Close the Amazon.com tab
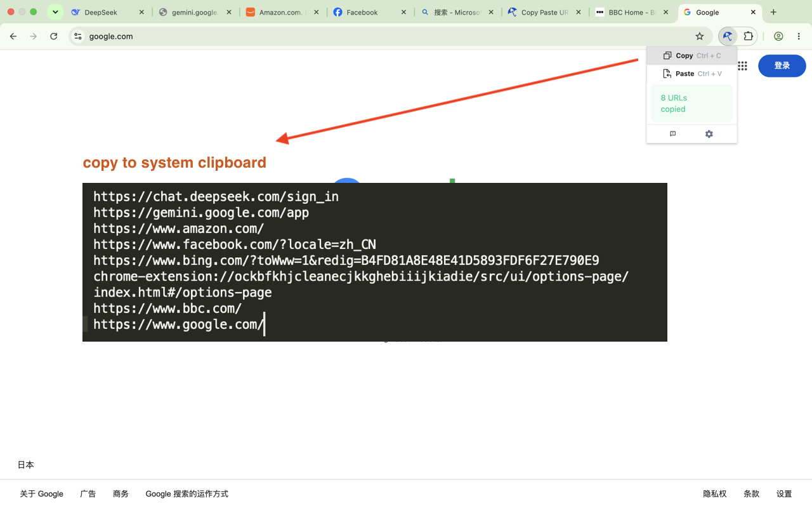The image size is (812, 508). 317,12
